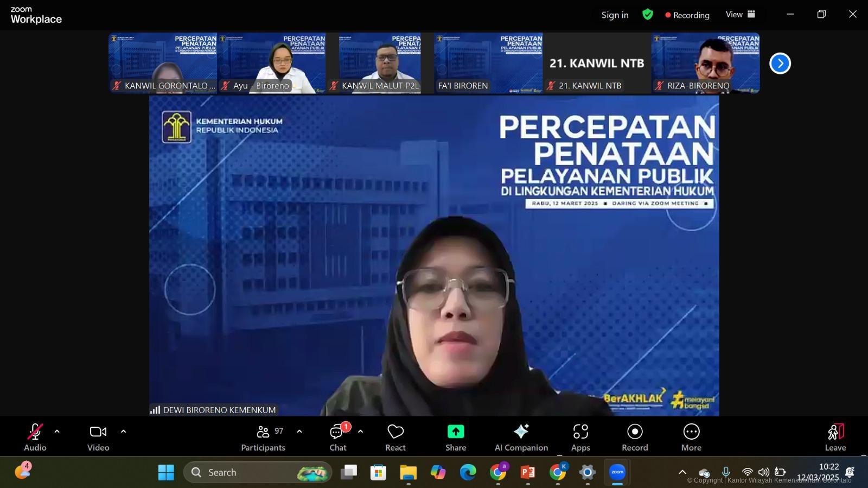This screenshot has height=488, width=868.
Task: Show next participants with blue arrow
Action: click(780, 64)
